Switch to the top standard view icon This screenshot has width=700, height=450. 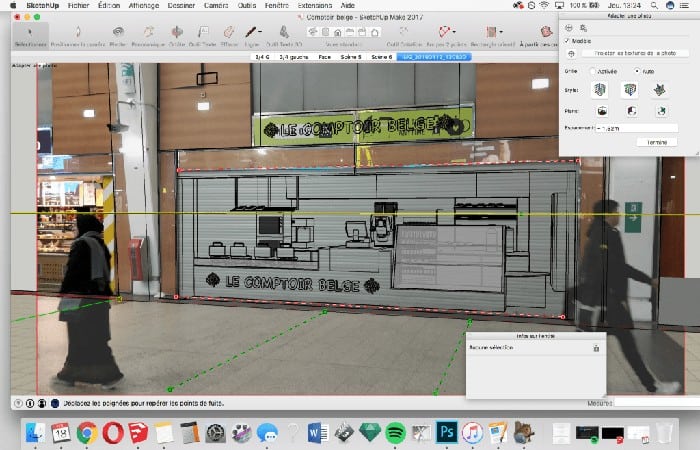pos(325,32)
